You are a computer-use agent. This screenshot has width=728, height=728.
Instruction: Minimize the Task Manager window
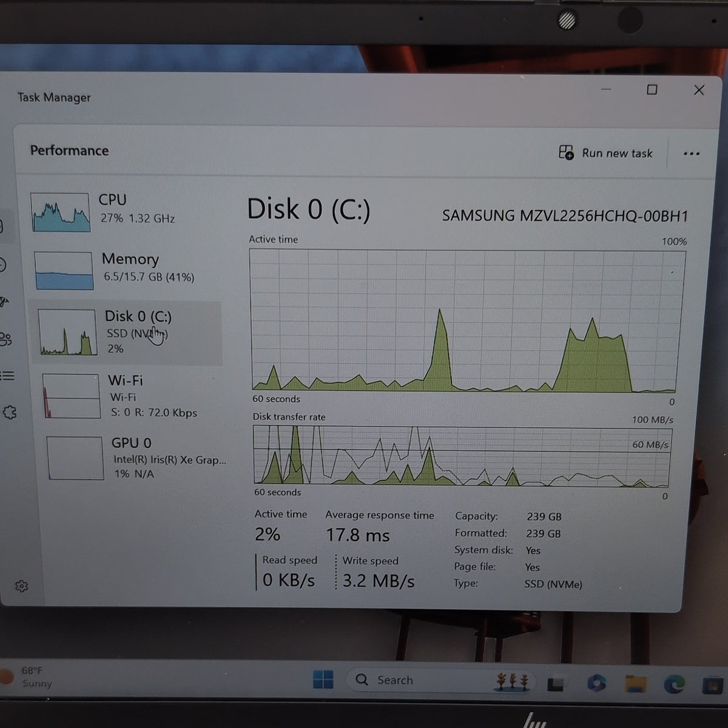606,89
